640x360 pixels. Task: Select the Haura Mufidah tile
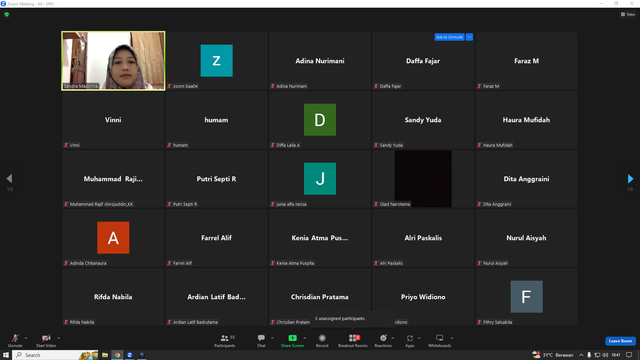click(527, 120)
